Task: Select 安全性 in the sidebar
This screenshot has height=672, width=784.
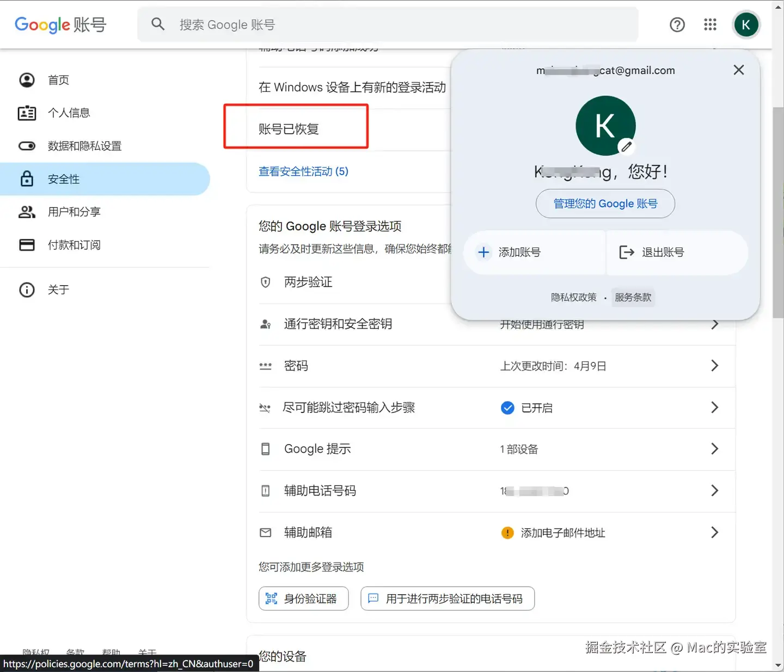Action: (x=105, y=179)
